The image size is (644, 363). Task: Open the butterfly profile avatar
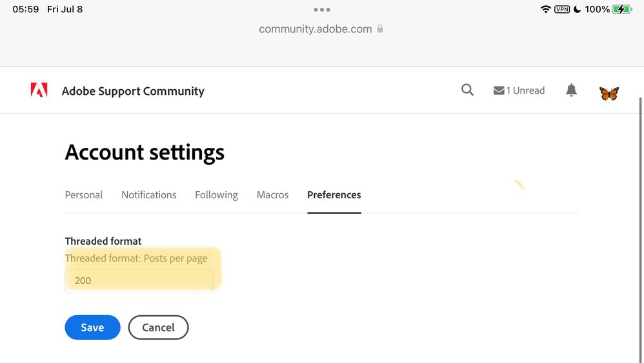[x=609, y=93]
